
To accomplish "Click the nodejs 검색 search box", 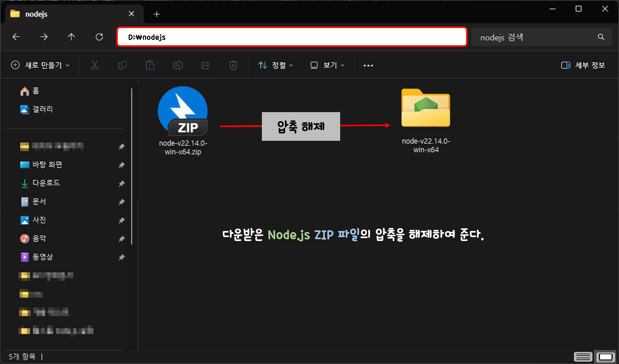I will 536,37.
